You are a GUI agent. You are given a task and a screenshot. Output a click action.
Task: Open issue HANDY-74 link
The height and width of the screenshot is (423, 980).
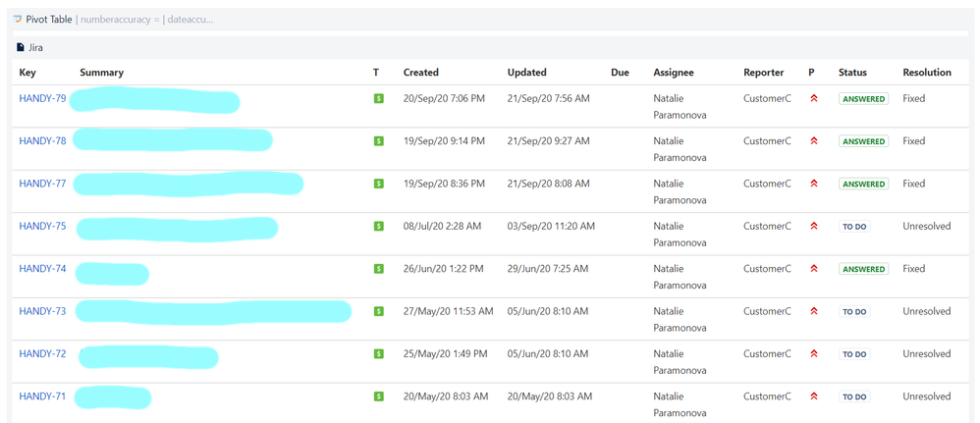[42, 268]
